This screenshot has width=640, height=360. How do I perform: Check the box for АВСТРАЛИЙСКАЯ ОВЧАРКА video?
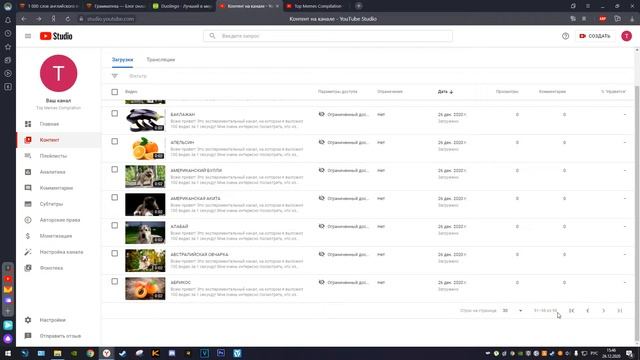115,253
